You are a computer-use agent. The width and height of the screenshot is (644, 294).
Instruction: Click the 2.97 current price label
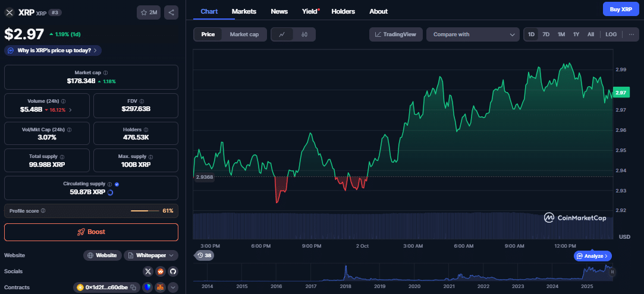(621, 93)
